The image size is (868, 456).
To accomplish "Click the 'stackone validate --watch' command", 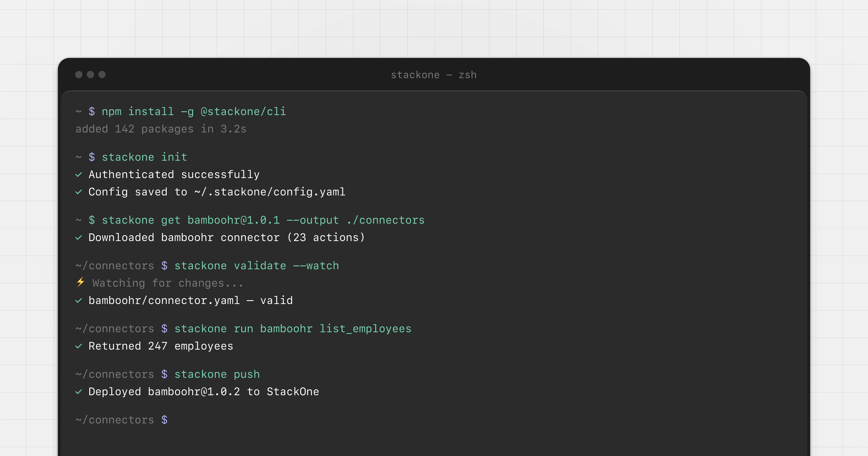I will coord(257,265).
